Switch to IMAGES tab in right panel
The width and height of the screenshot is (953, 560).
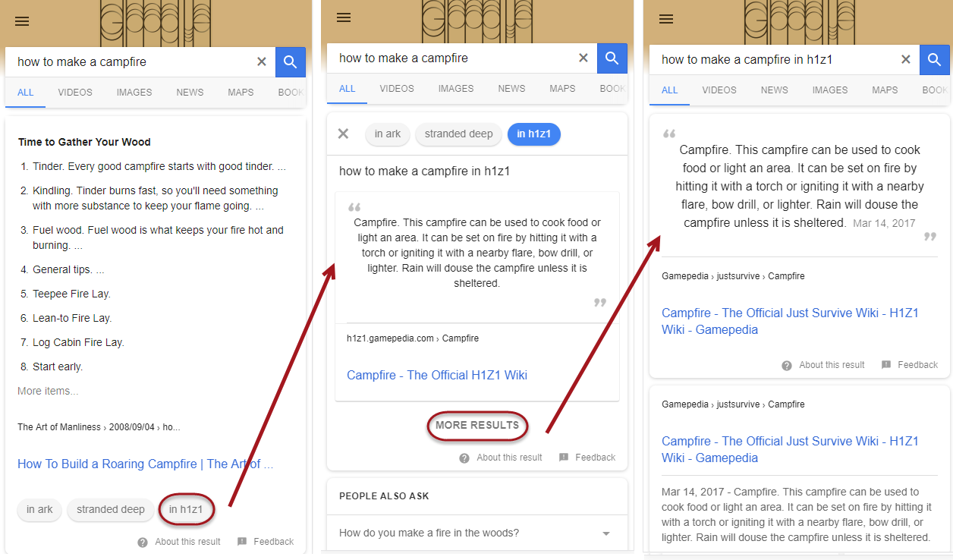coord(830,90)
